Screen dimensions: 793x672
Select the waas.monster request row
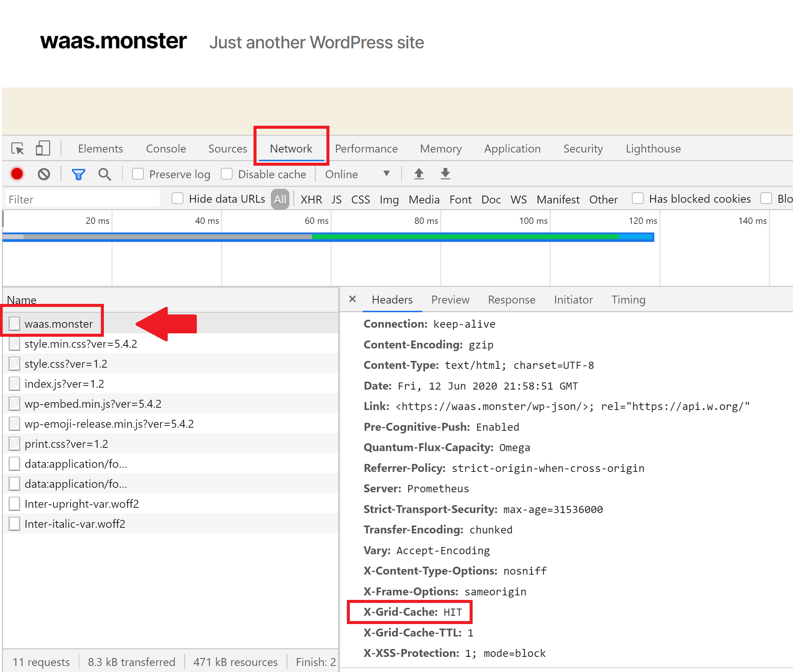(x=171, y=324)
